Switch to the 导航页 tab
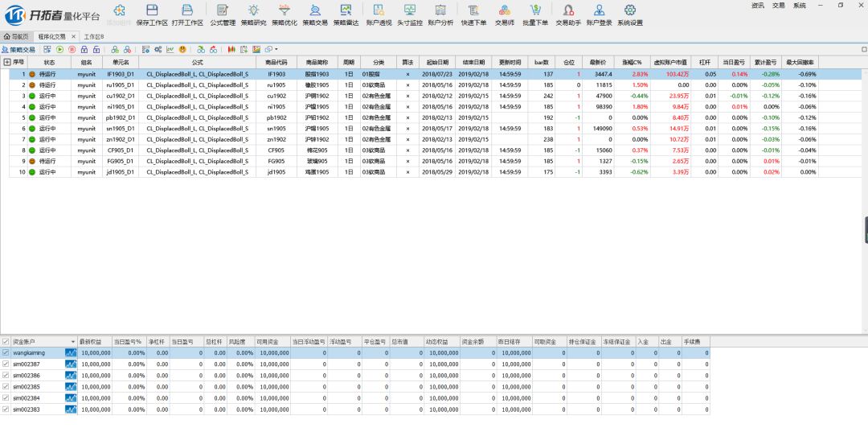Viewport: 868px width, 436px height. [x=16, y=36]
